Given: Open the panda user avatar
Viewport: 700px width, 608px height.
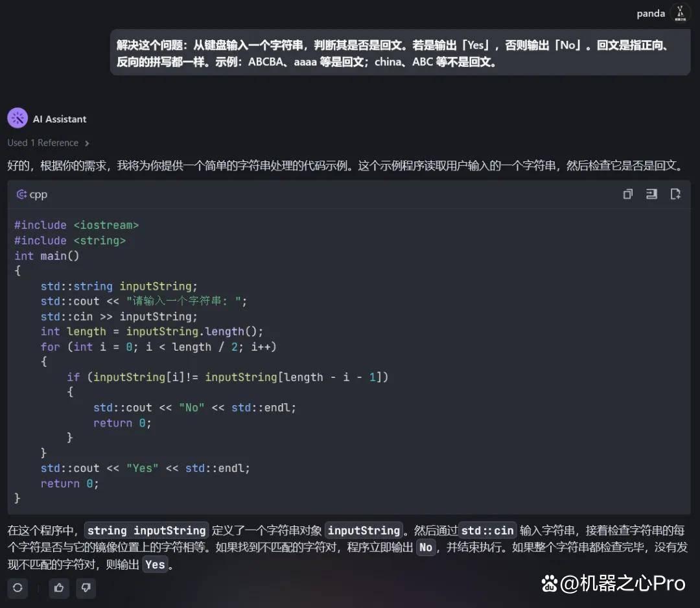Looking at the screenshot, I should click(x=680, y=14).
